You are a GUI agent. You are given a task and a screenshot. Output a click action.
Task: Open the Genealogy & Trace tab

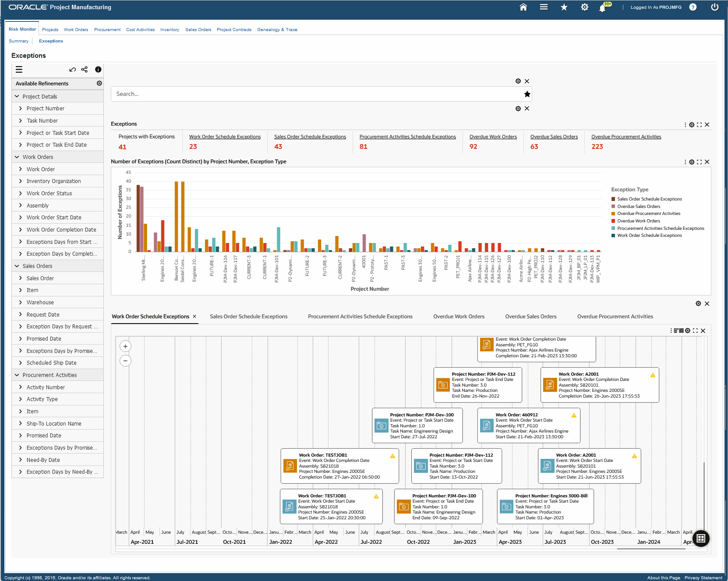(x=277, y=30)
